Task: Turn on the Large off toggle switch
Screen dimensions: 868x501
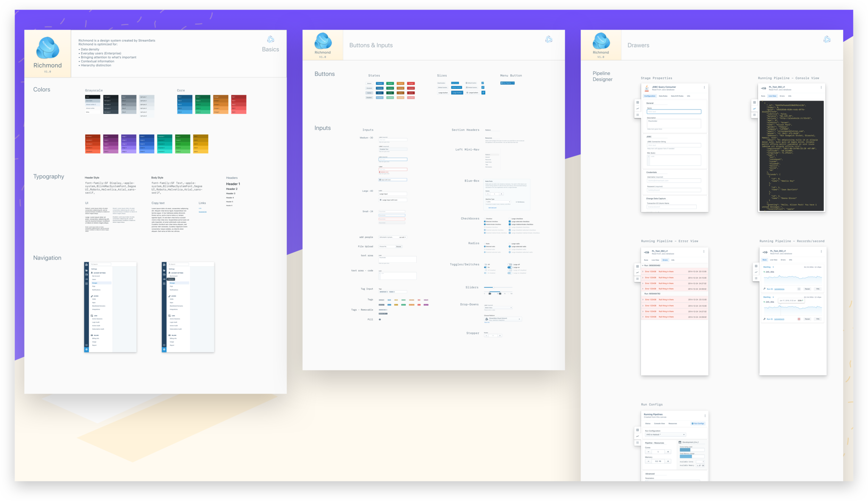Action: 510,265
